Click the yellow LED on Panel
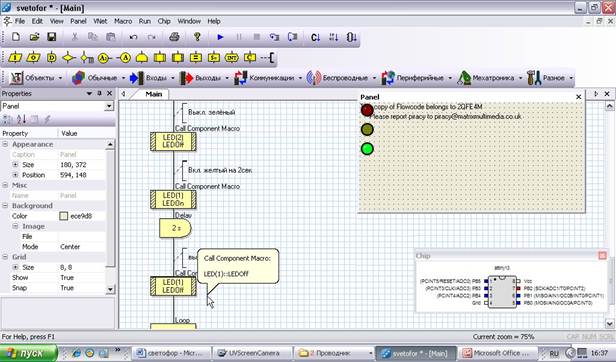The image size is (616, 362). pyautogui.click(x=367, y=129)
